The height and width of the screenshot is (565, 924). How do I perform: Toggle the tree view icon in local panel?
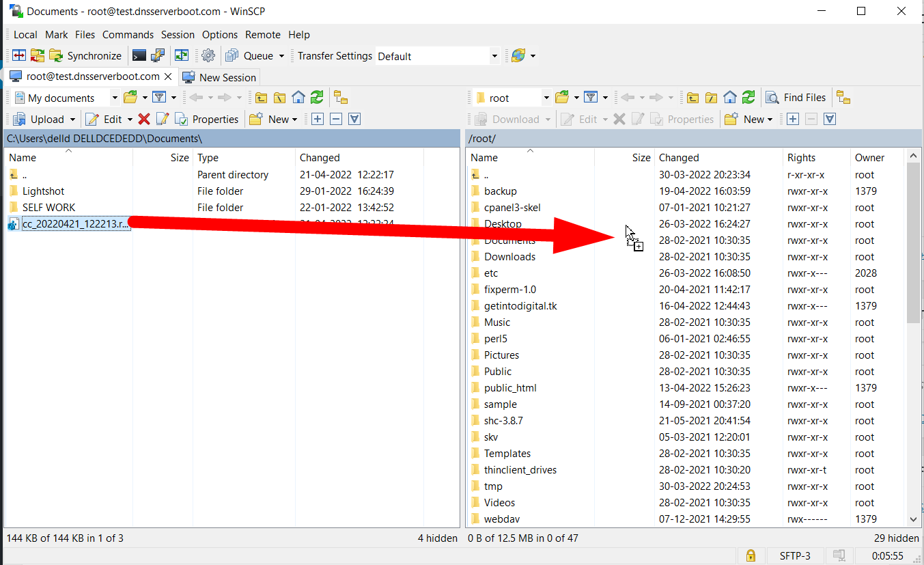point(341,97)
